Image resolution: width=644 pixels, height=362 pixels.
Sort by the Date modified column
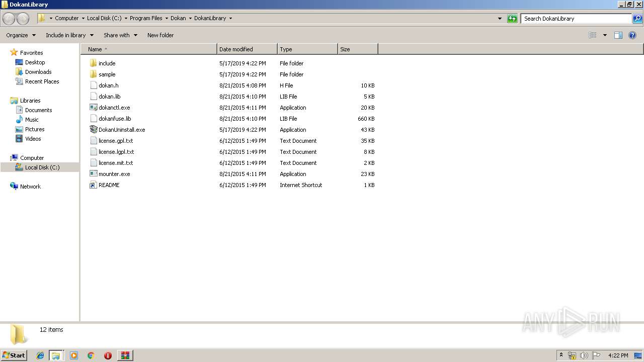tap(247, 49)
